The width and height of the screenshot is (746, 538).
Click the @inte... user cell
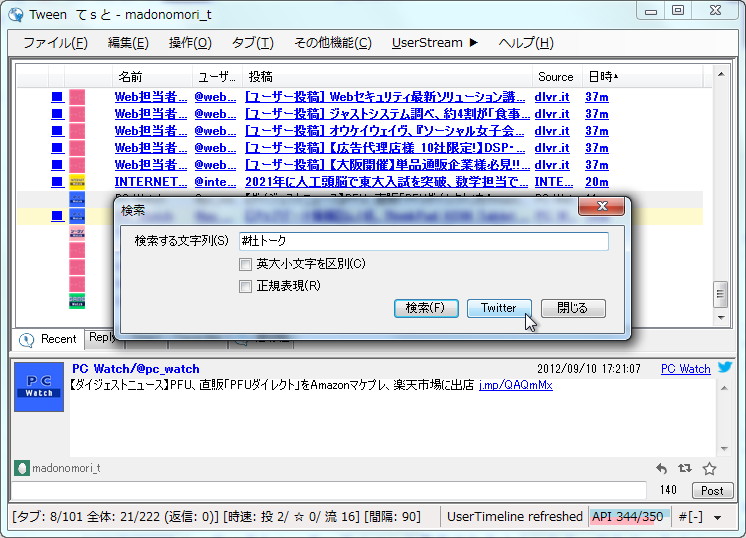pyautogui.click(x=215, y=182)
